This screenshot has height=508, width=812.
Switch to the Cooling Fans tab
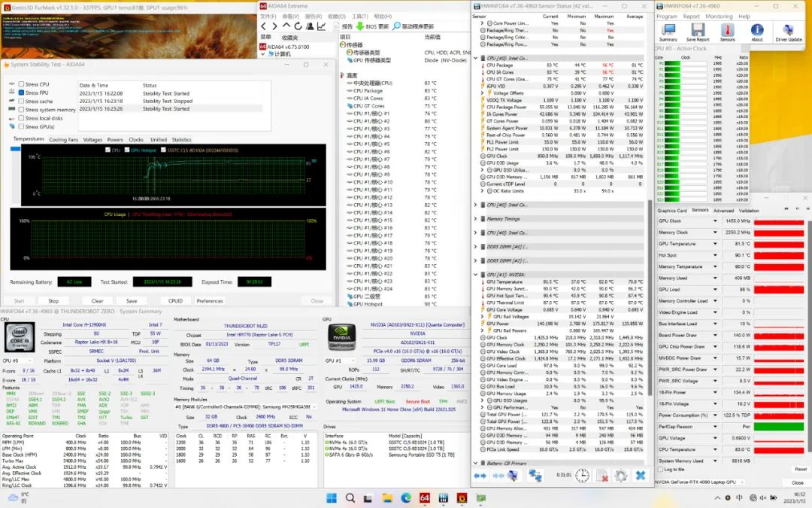pos(64,139)
